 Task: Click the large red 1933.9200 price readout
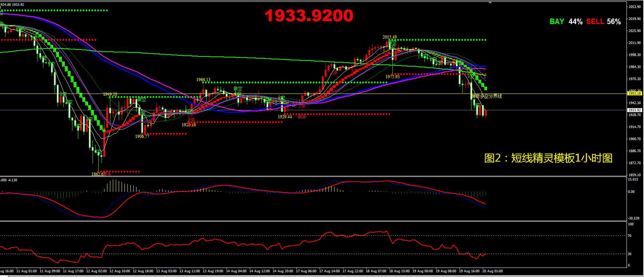309,16
